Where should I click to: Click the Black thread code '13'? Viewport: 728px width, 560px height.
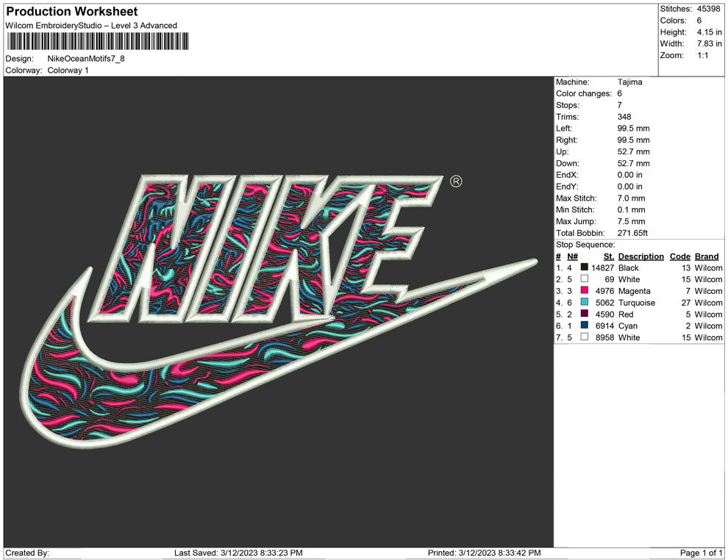click(686, 268)
